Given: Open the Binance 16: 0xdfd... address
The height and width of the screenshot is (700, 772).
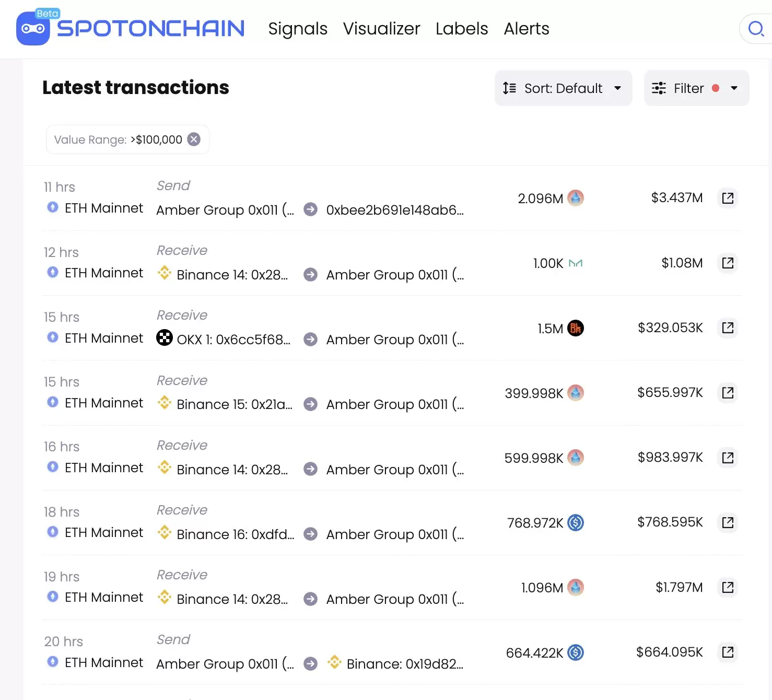Looking at the screenshot, I should click(236, 534).
